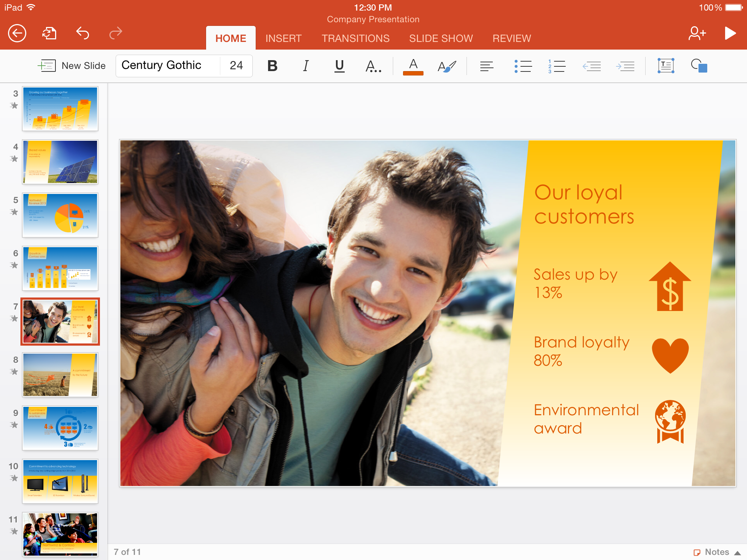Toggle bold formatting
This screenshot has height=560, width=747.
click(x=272, y=66)
